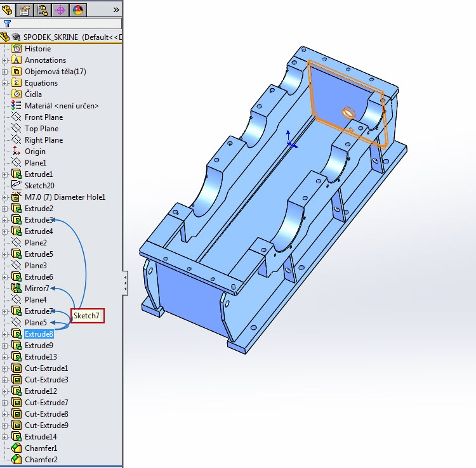Select Materiál <není určen> entry
The height and width of the screenshot is (468, 476).
coord(62,106)
